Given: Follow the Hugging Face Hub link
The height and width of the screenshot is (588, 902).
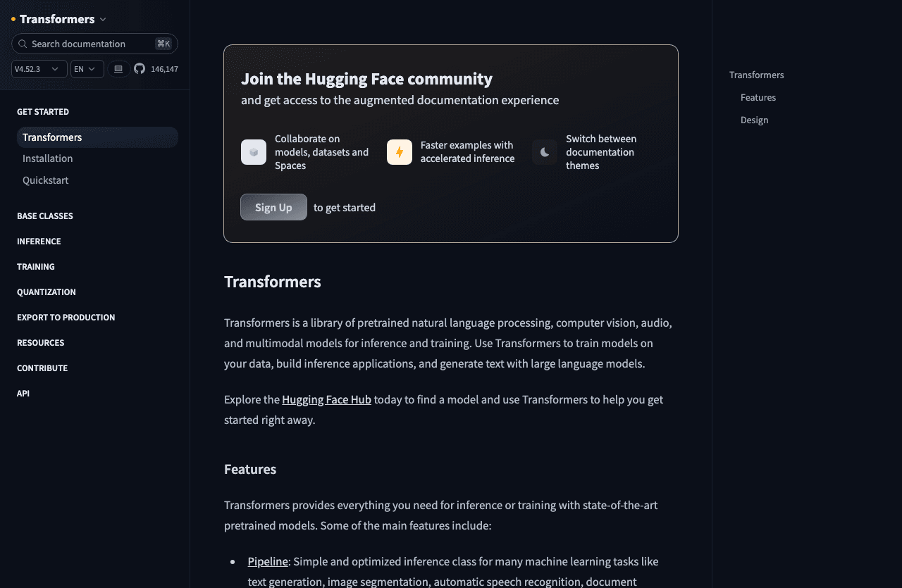Looking at the screenshot, I should [x=326, y=399].
